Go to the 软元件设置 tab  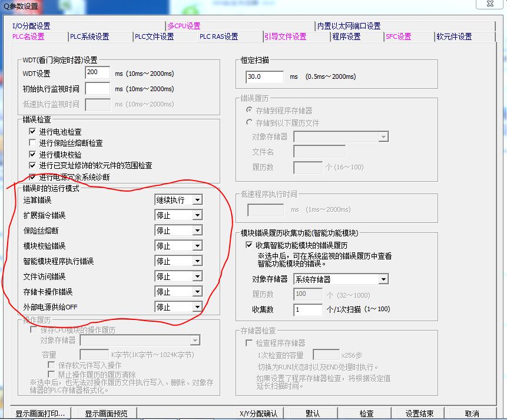[x=454, y=36]
